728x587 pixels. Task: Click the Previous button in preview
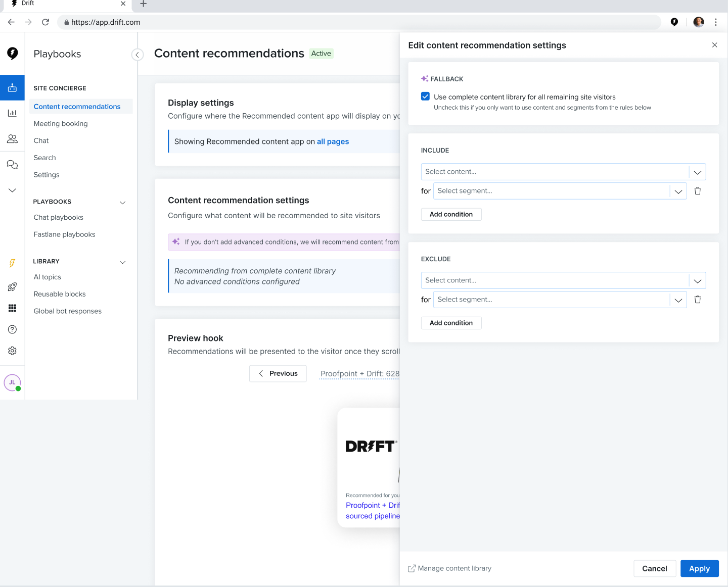(278, 374)
